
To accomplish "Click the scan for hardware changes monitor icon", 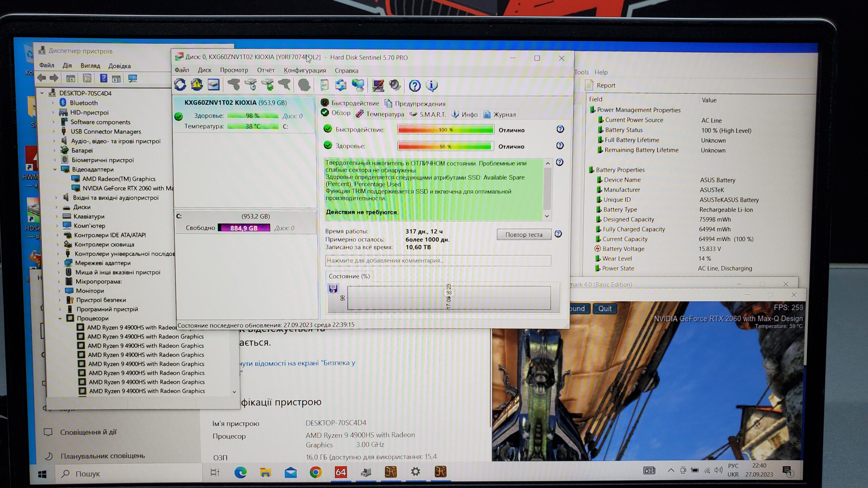I will coord(133,79).
